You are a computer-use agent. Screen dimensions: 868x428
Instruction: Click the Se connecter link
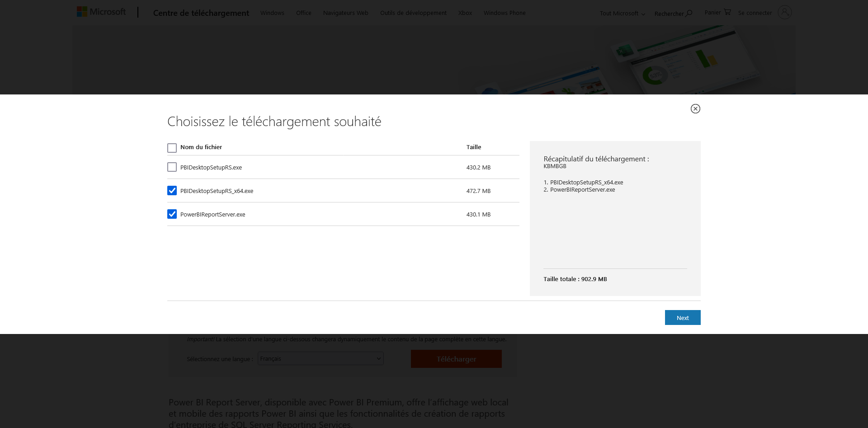pyautogui.click(x=755, y=13)
